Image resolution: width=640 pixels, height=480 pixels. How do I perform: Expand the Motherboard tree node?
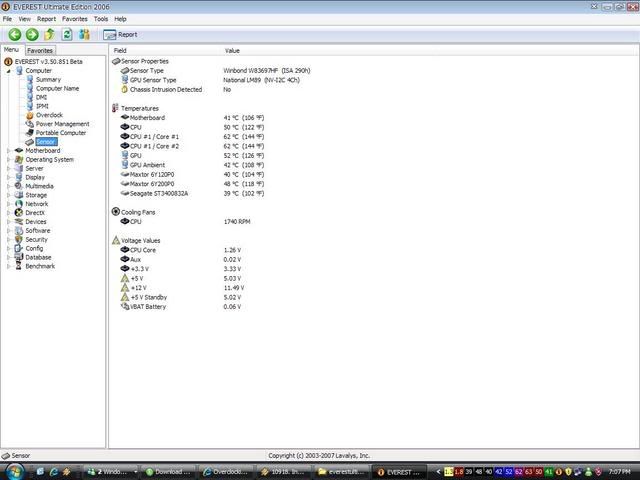(x=9, y=151)
